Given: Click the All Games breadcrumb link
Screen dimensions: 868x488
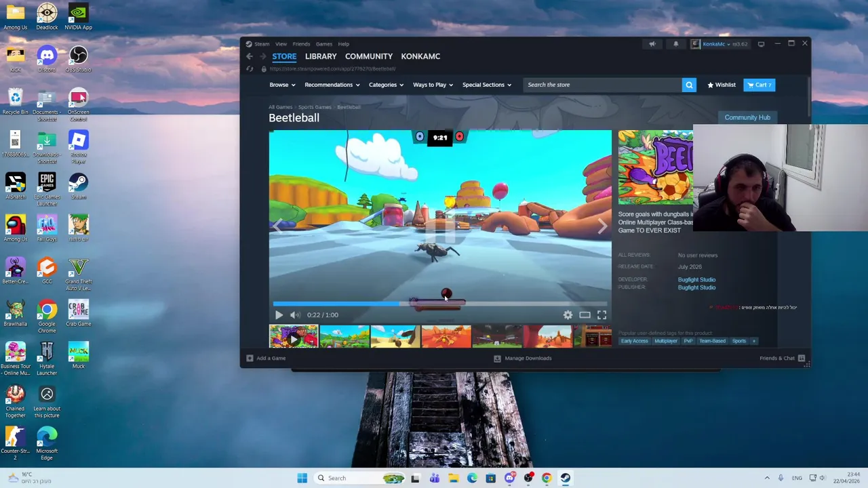Looking at the screenshot, I should 280,107.
